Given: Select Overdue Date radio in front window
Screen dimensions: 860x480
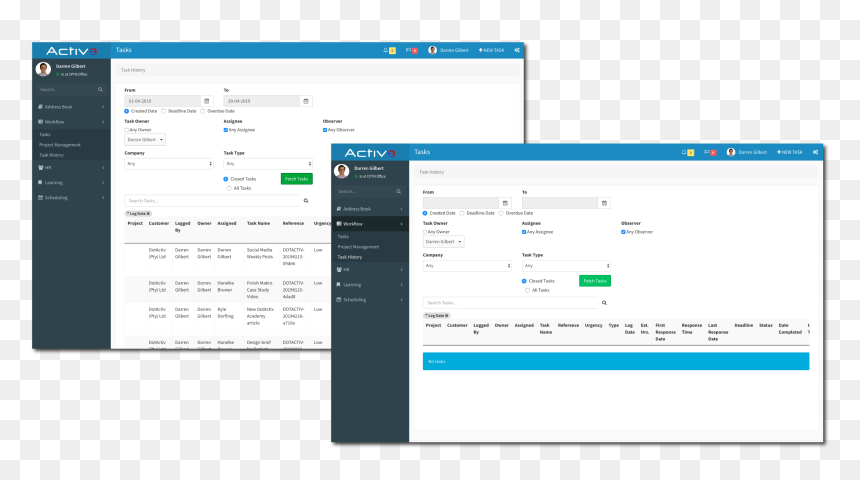Looking at the screenshot, I should tap(501, 213).
